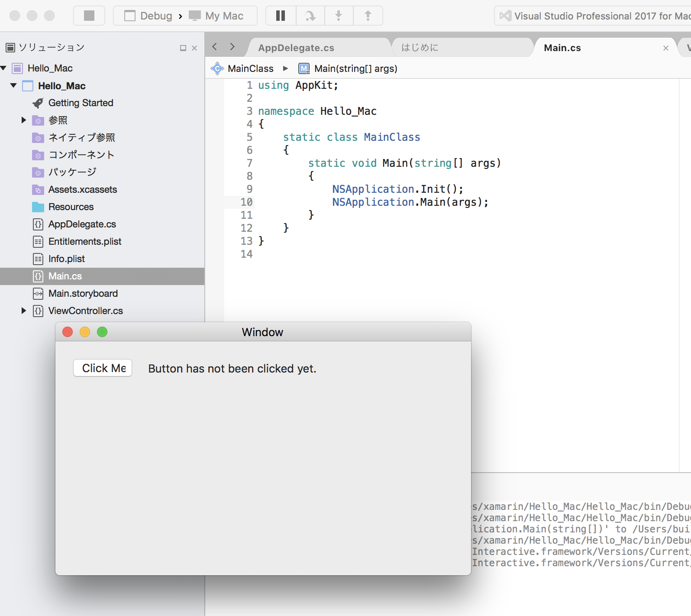Open Entitlements.plist in the solution tree

(x=77, y=241)
